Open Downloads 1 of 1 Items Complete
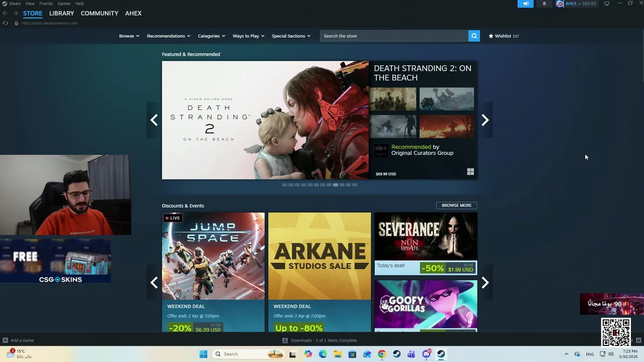 tap(324, 340)
